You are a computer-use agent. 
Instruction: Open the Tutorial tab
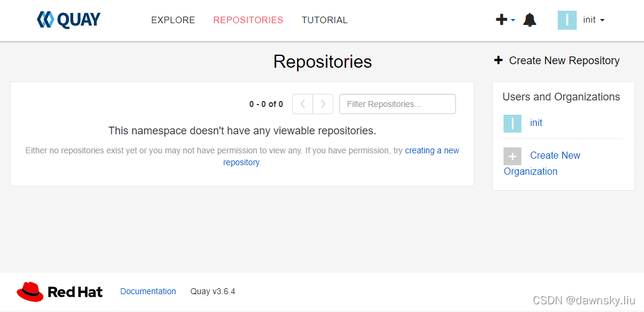pyautogui.click(x=324, y=20)
